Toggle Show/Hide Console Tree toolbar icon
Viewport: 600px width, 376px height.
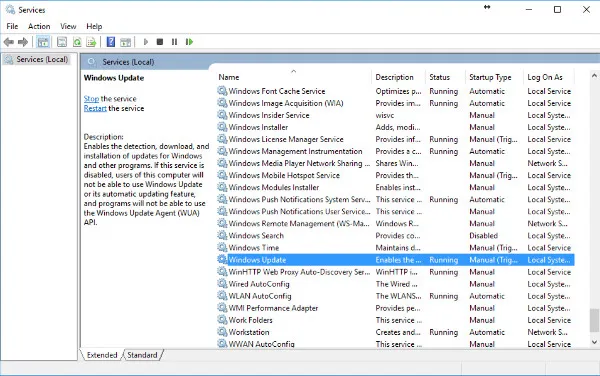[x=43, y=42]
